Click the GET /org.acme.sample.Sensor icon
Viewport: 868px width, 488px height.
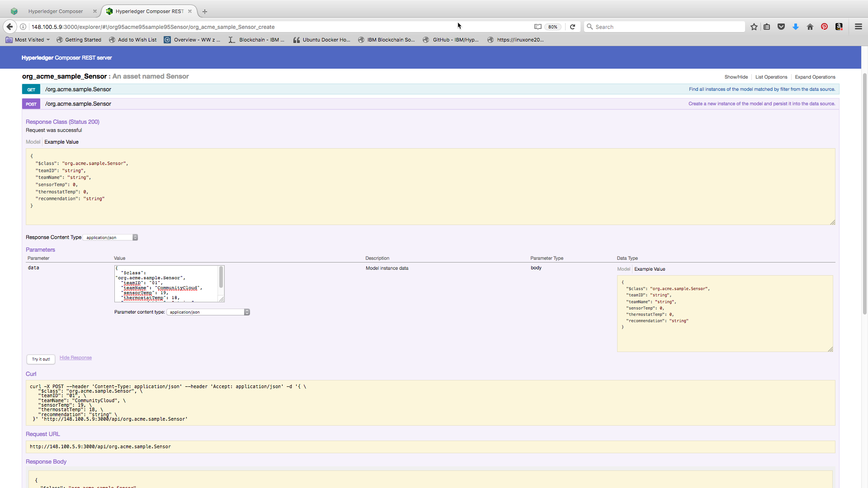pos(30,89)
